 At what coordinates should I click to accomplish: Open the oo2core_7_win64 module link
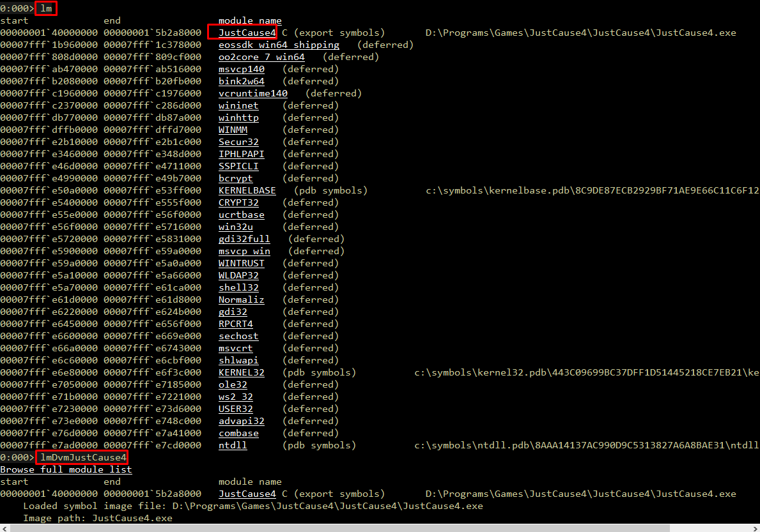(x=261, y=57)
